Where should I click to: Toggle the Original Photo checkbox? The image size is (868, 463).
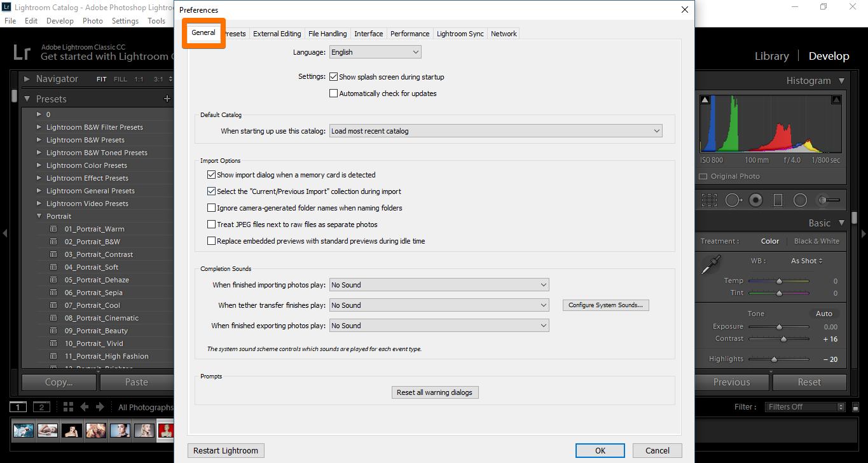703,176
